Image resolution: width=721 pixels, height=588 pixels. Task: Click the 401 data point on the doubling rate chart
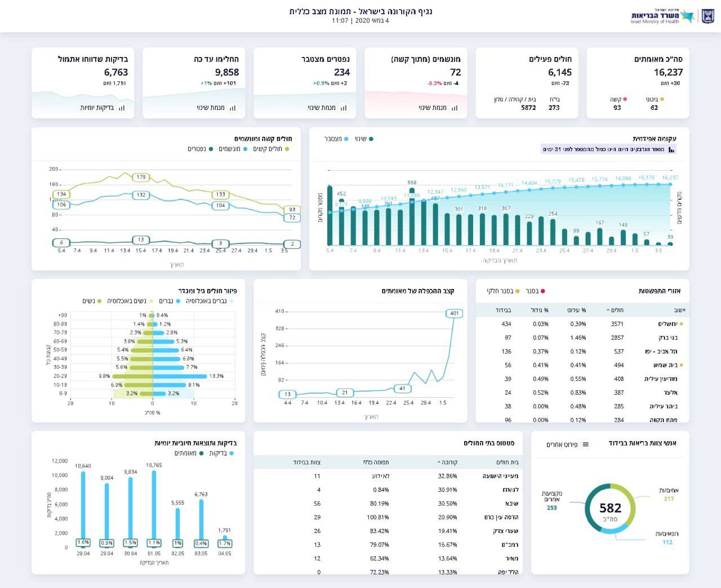454,313
